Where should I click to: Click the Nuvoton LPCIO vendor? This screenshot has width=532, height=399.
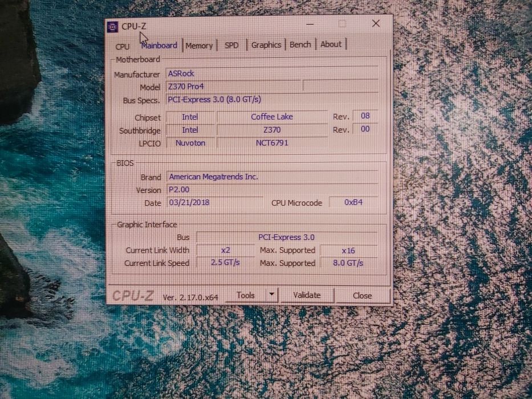click(x=190, y=143)
